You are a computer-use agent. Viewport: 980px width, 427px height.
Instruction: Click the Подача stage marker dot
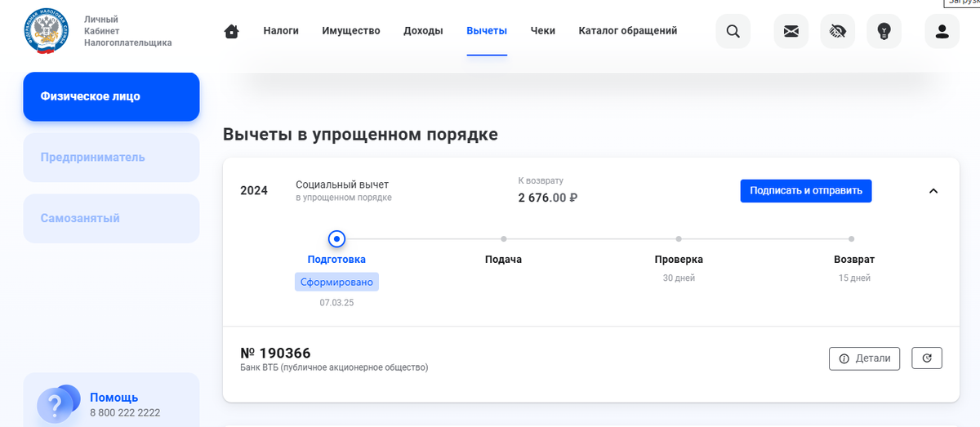click(x=504, y=239)
